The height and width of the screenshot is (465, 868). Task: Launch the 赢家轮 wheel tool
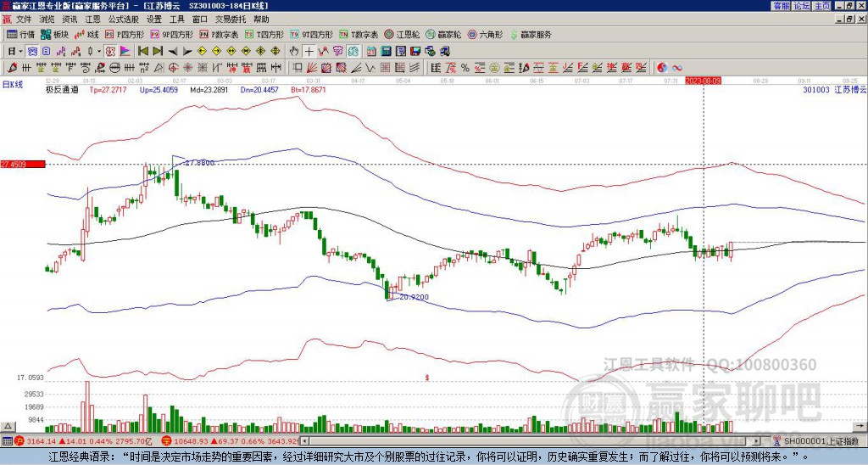[443, 34]
